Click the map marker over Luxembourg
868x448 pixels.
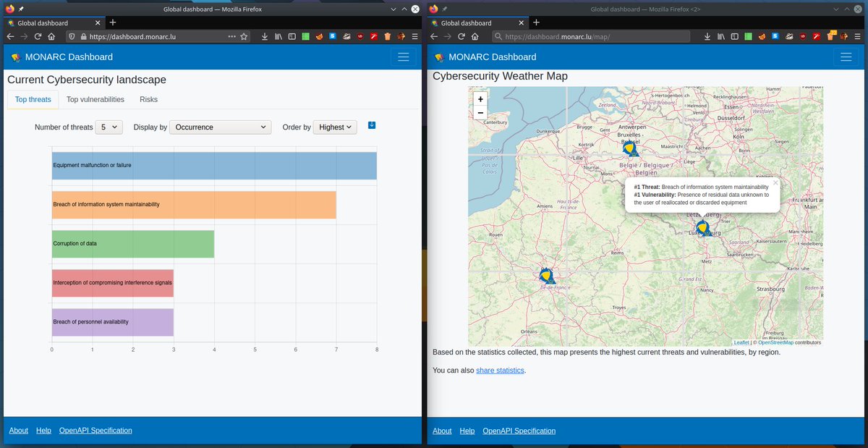click(702, 228)
